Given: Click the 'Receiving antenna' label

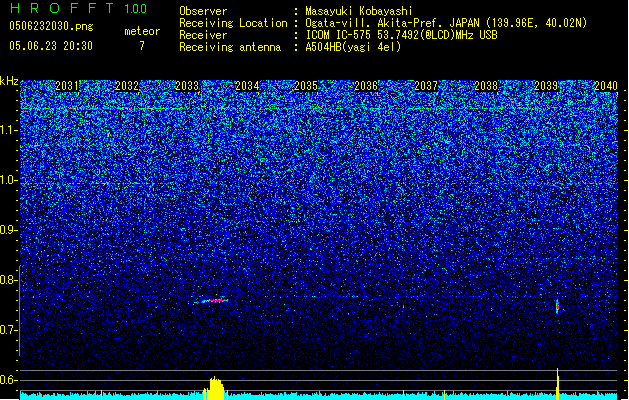Looking at the screenshot, I should coord(230,47).
